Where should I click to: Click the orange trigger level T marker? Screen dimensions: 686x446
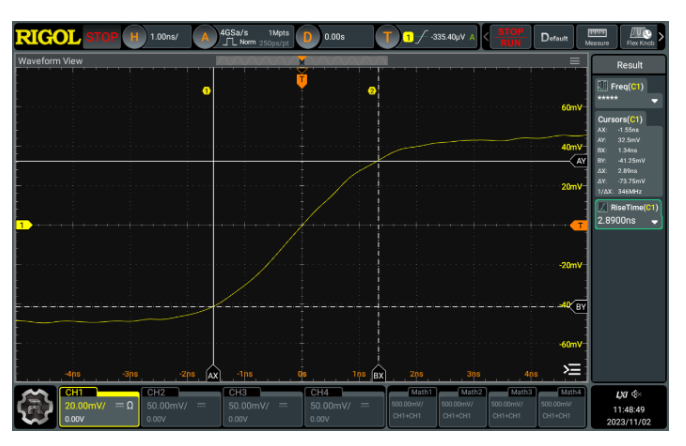coord(579,225)
